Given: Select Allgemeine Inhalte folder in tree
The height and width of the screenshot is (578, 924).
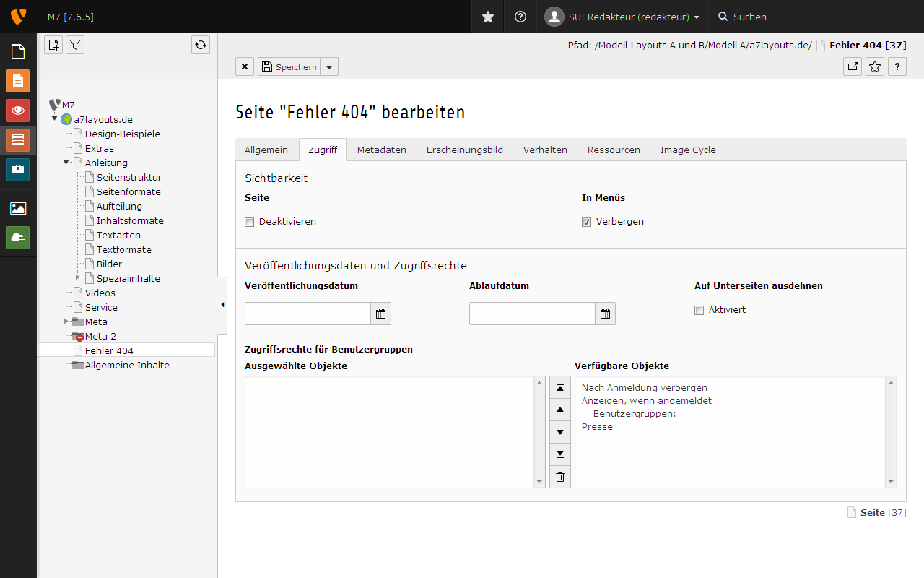Looking at the screenshot, I should tap(127, 365).
